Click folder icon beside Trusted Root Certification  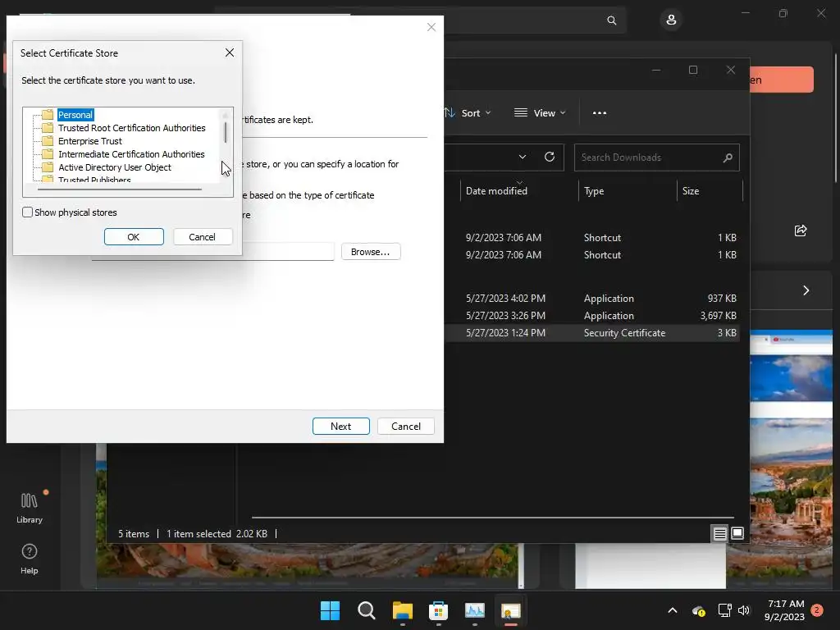48,128
